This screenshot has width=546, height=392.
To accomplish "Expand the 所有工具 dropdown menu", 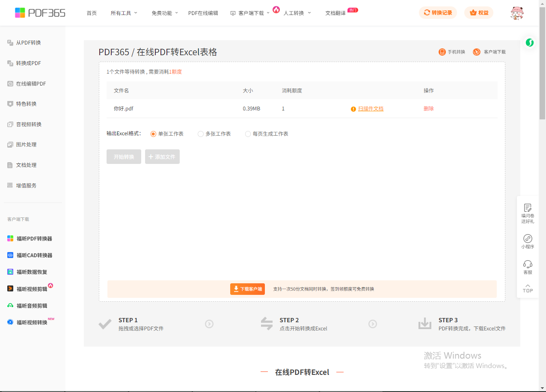I will coord(124,13).
